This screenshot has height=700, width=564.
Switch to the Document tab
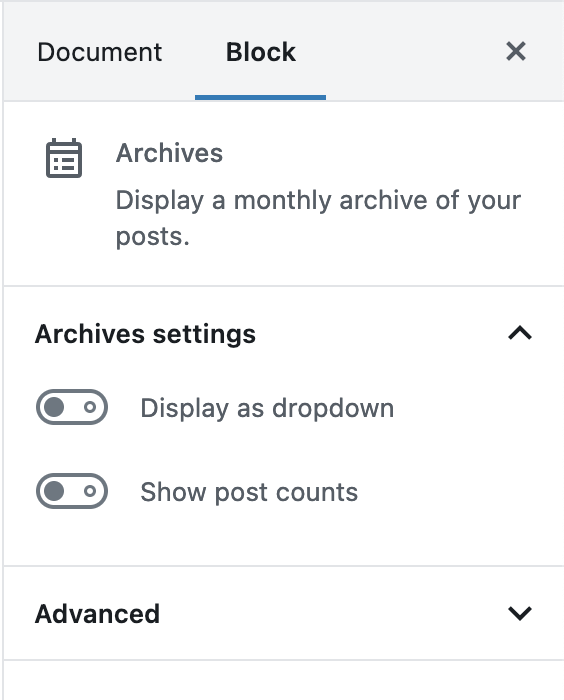click(x=100, y=52)
